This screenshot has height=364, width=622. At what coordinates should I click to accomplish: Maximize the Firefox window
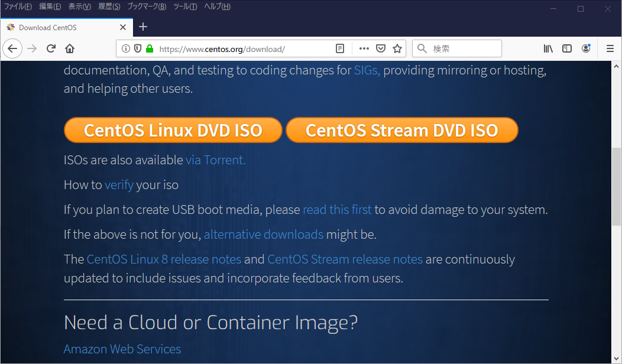[581, 9]
